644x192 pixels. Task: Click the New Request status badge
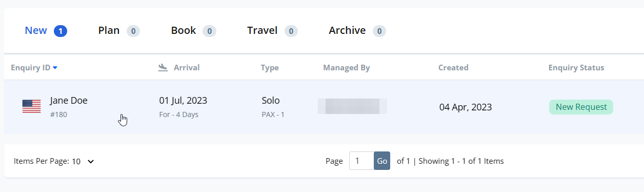(x=581, y=107)
